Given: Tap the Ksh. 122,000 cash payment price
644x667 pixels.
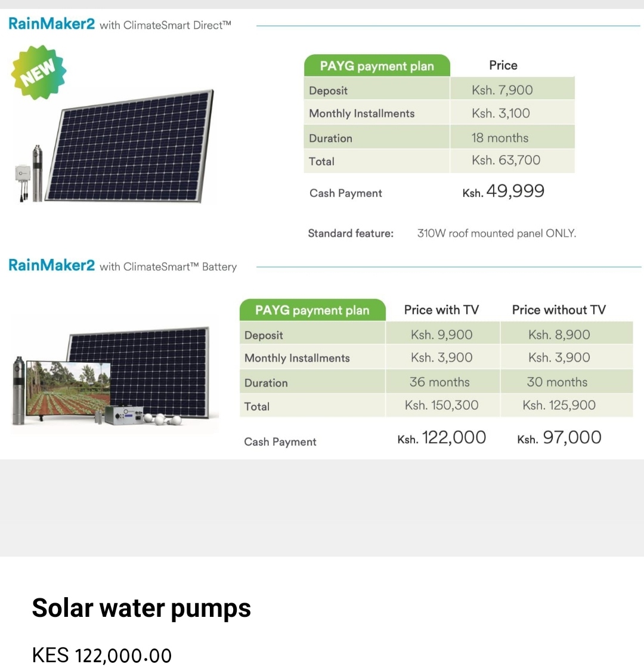Looking at the screenshot, I should click(442, 437).
